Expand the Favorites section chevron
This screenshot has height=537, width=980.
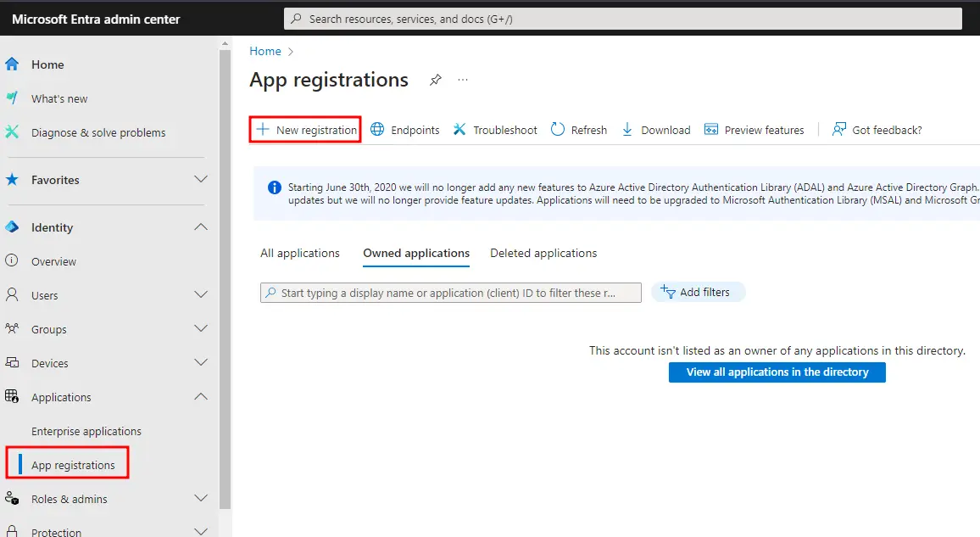click(x=201, y=179)
